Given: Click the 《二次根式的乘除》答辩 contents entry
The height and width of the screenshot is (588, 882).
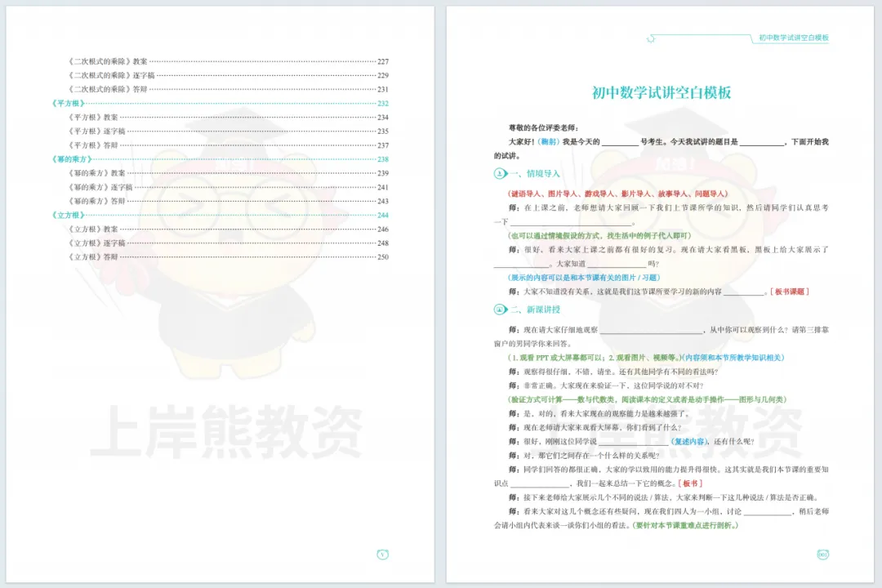Looking at the screenshot, I should click(x=228, y=89).
